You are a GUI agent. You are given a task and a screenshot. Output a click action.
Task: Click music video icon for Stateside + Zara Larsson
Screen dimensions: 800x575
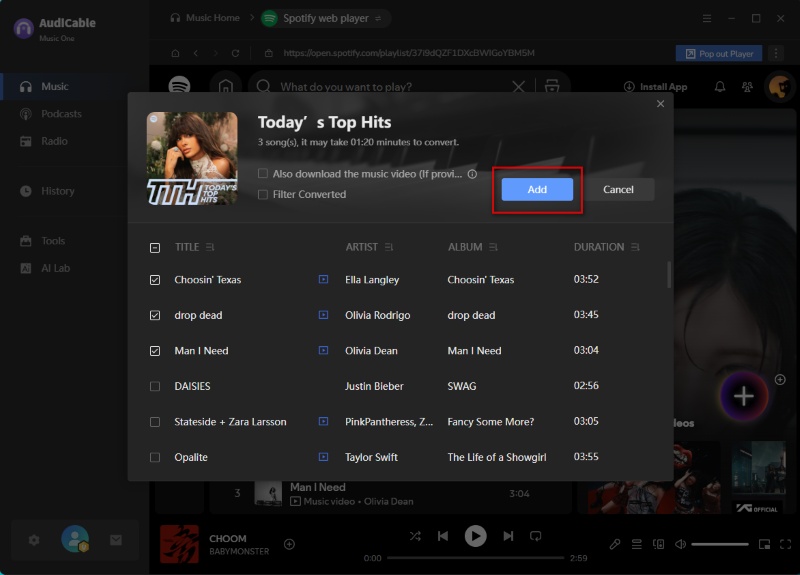click(323, 421)
